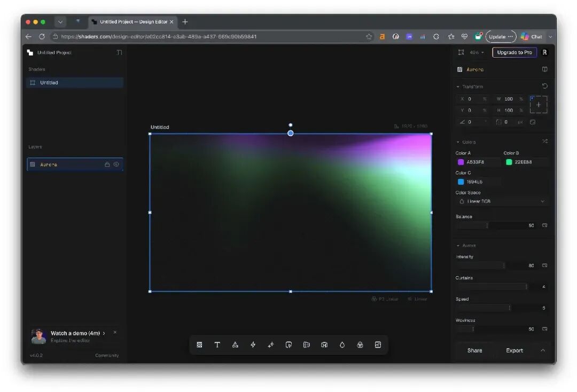The width and height of the screenshot is (577, 392).
Task: Go back with the browser arrow
Action: pyautogui.click(x=28, y=36)
